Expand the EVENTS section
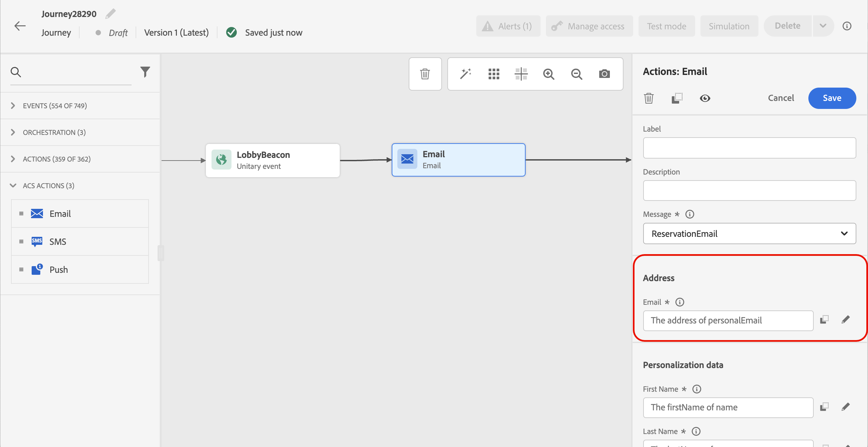The width and height of the screenshot is (868, 447). [55, 106]
